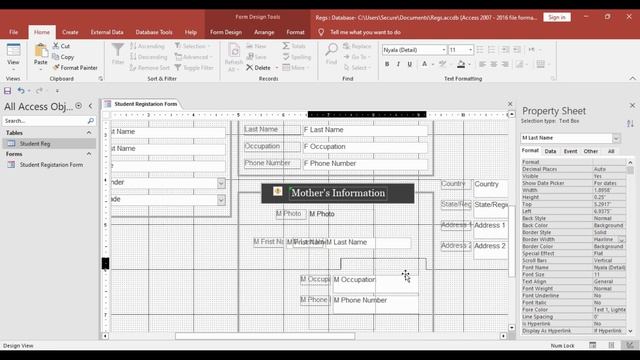Screen dimensions: 640x360
Task: Toggle Underline formatting
Action: click(410, 64)
